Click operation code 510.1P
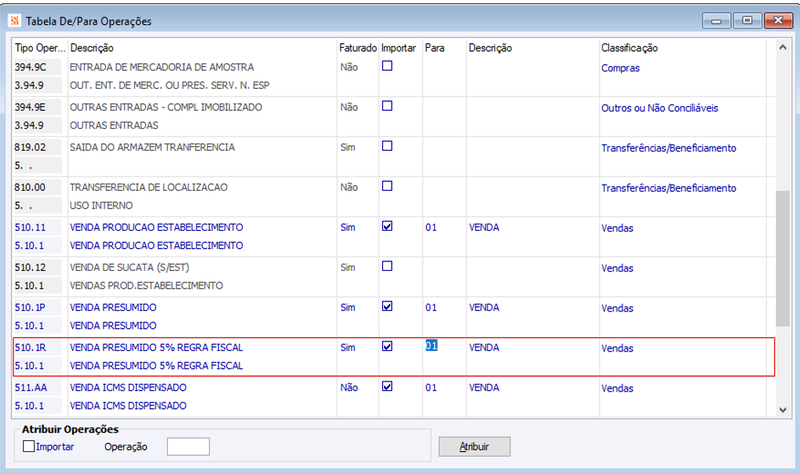This screenshot has height=474, width=800. click(x=30, y=308)
